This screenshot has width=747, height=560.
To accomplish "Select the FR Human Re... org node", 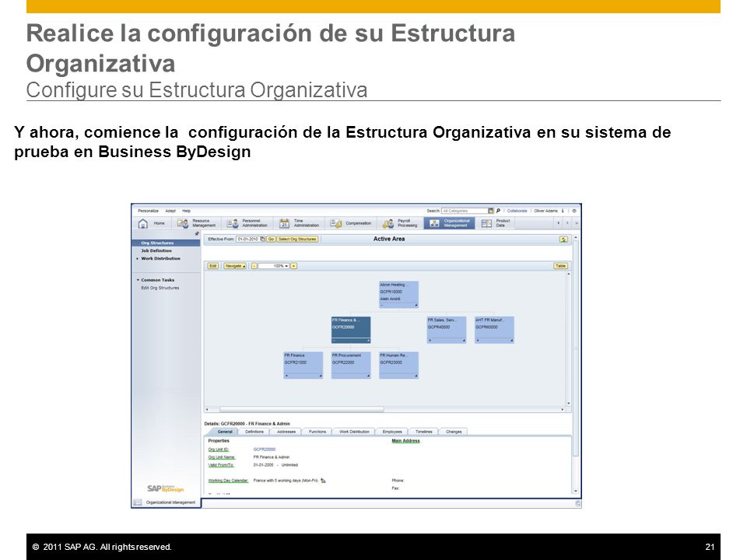I will 398,366.
